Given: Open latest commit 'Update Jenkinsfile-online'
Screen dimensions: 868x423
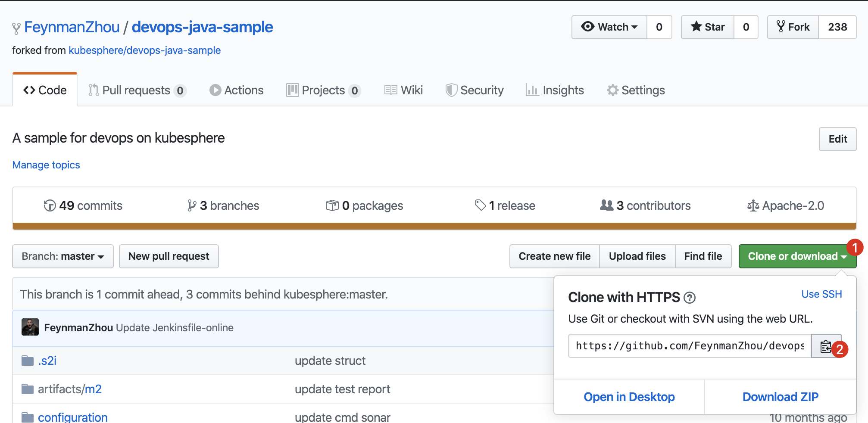Looking at the screenshot, I should pos(175,328).
